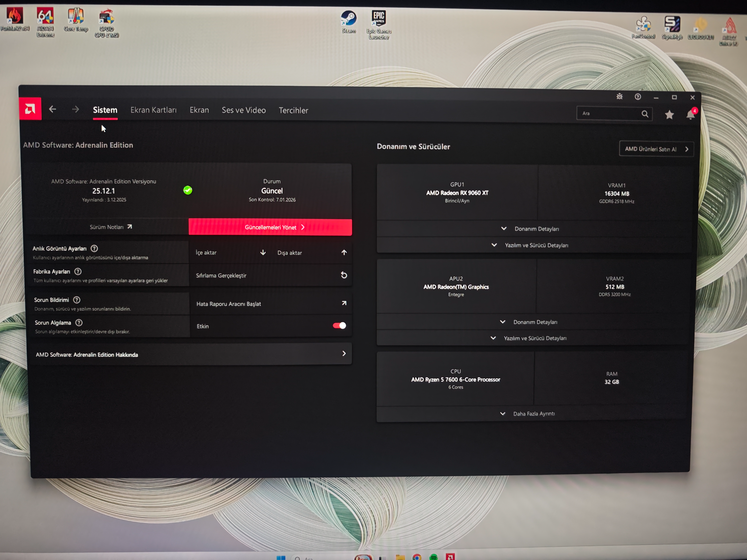Click the AMD logo home icon
This screenshot has height=560, width=747.
point(30,109)
